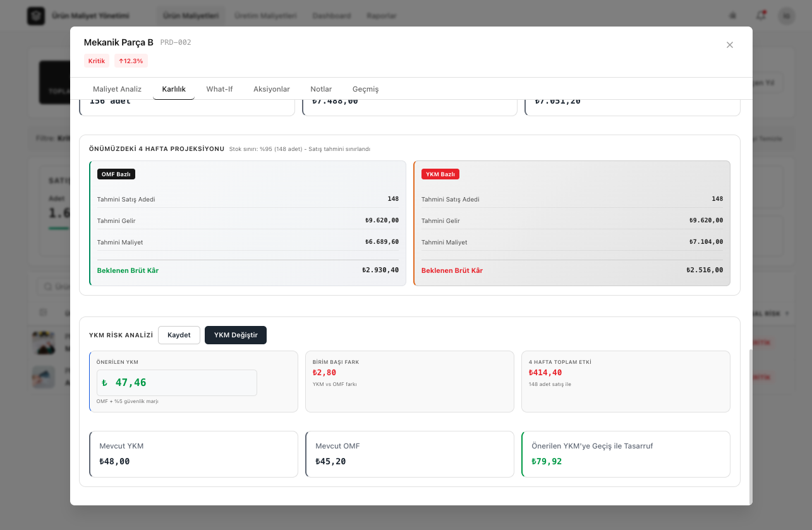View the Geçmiş tab
The image size is (812, 530).
(x=365, y=89)
